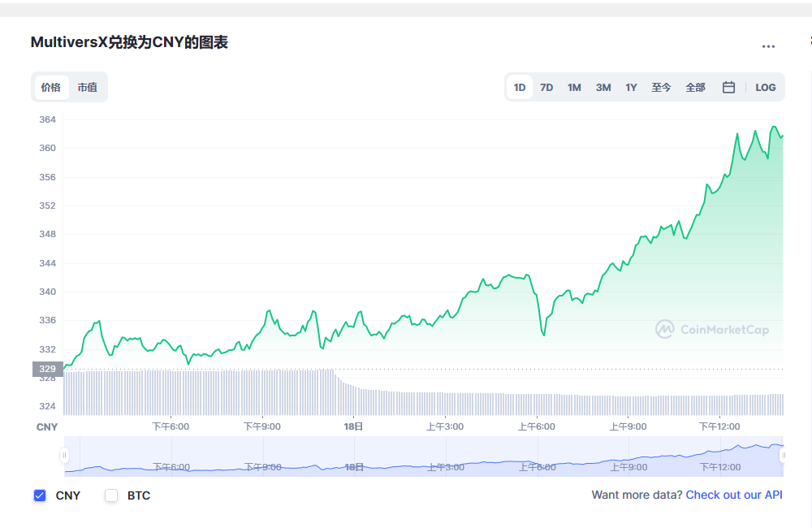This screenshot has height=528, width=812.
Task: Toggle the LOG scale button
Action: pyautogui.click(x=766, y=87)
